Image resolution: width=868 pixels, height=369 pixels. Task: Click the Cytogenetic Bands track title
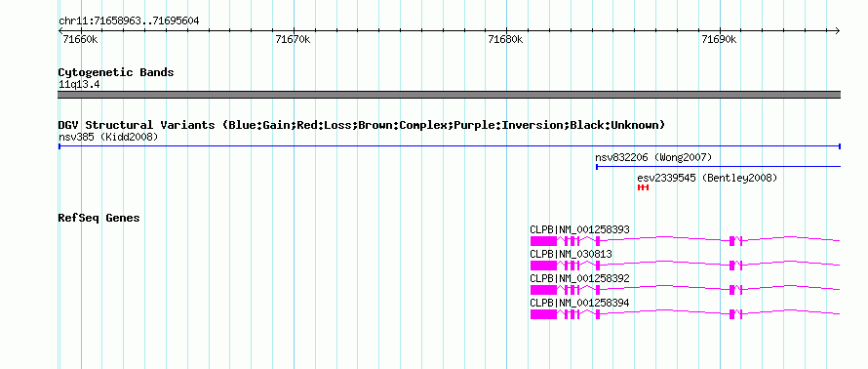[116, 72]
